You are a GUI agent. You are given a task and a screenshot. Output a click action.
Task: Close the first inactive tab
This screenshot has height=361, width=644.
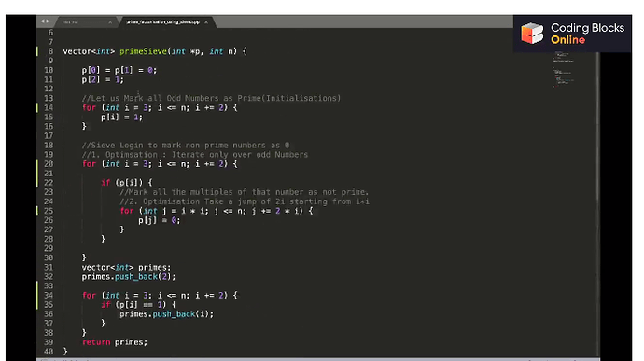click(110, 21)
